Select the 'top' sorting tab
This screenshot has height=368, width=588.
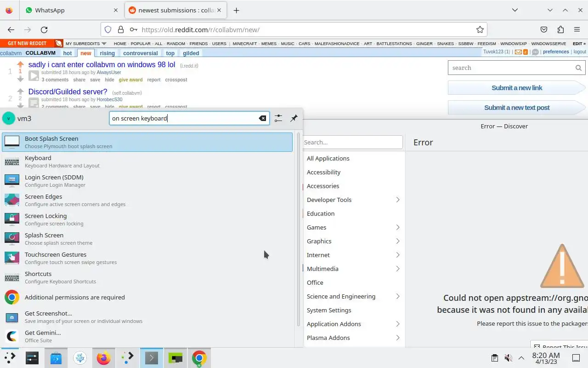[x=170, y=53]
